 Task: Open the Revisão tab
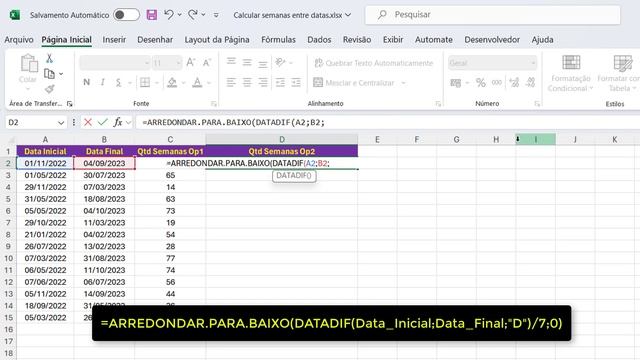[x=357, y=40]
